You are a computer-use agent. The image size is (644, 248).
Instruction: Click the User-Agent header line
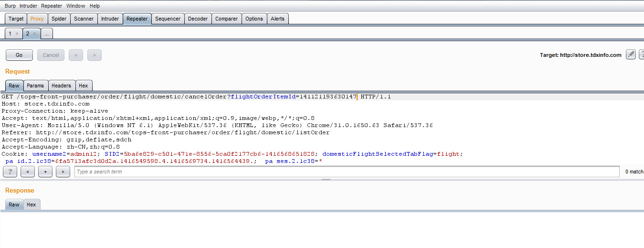click(217, 125)
